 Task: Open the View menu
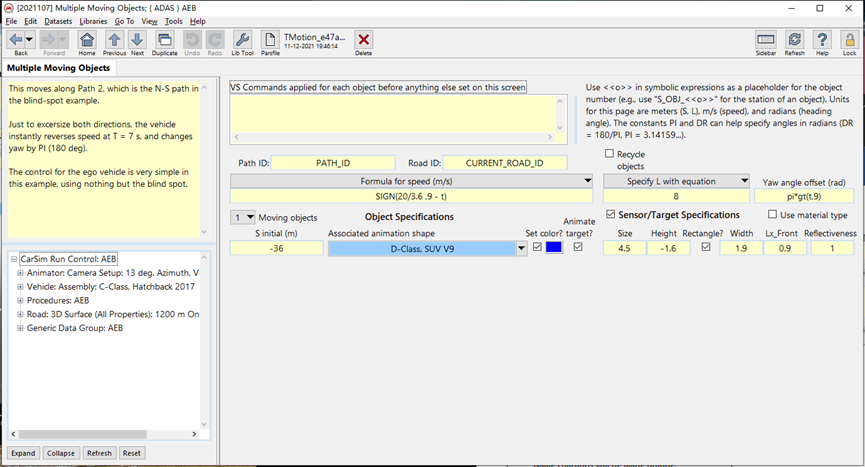(149, 21)
